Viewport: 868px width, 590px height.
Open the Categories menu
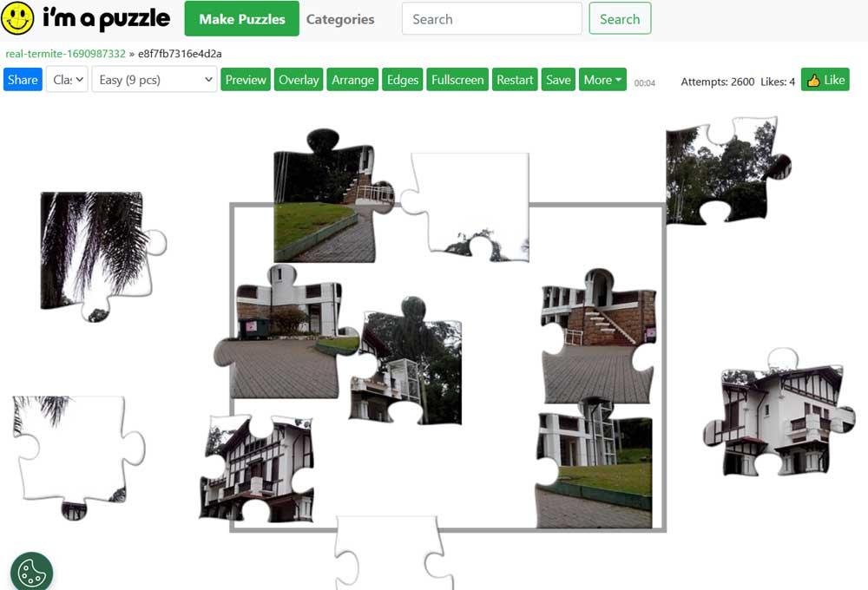pos(340,19)
